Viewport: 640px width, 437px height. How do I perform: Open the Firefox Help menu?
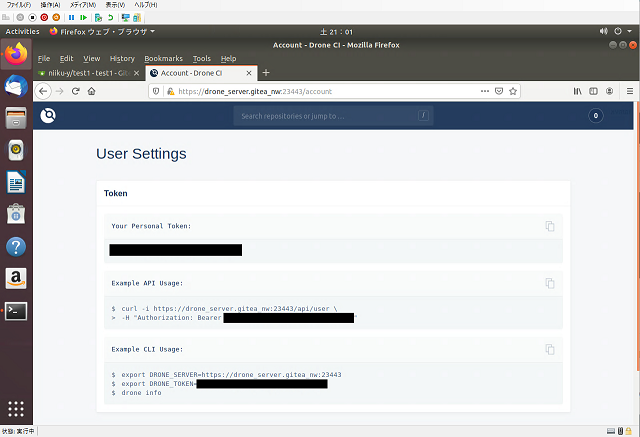pyautogui.click(x=229, y=58)
